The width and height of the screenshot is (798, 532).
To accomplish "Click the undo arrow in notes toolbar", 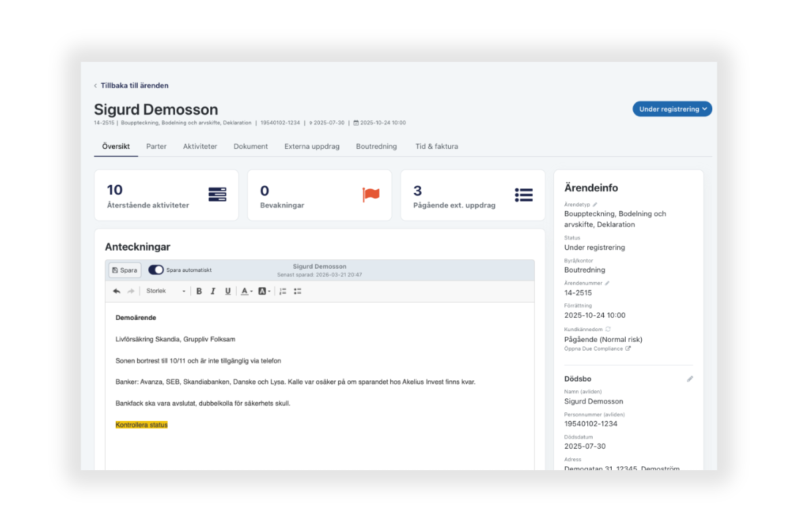I will (x=116, y=291).
